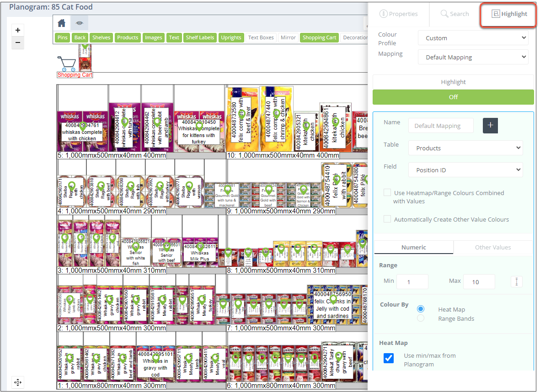Click pin on Whiskas complete for kittens
The height and width of the screenshot is (392, 540).
199,126
